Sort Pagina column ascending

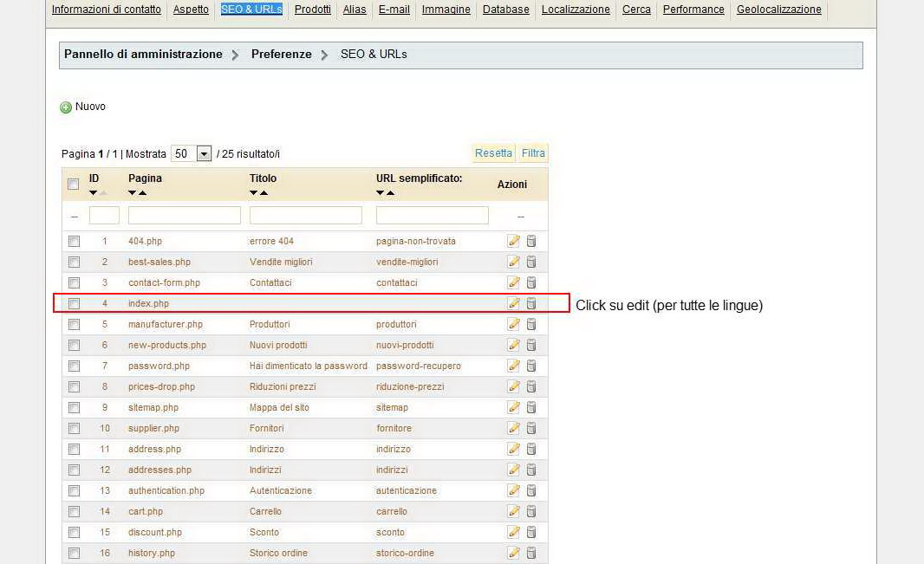[143, 192]
